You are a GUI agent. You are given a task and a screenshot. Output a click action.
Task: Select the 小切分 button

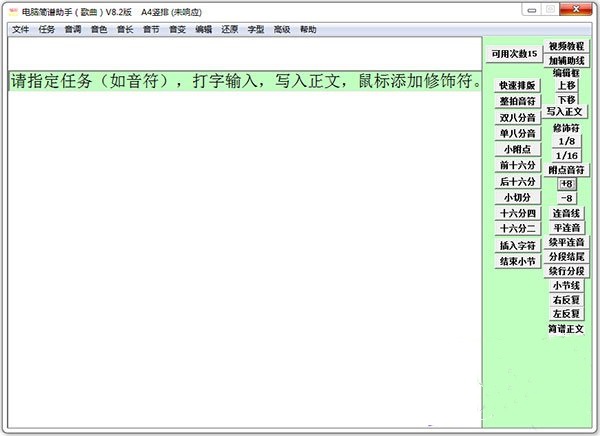coord(517,198)
